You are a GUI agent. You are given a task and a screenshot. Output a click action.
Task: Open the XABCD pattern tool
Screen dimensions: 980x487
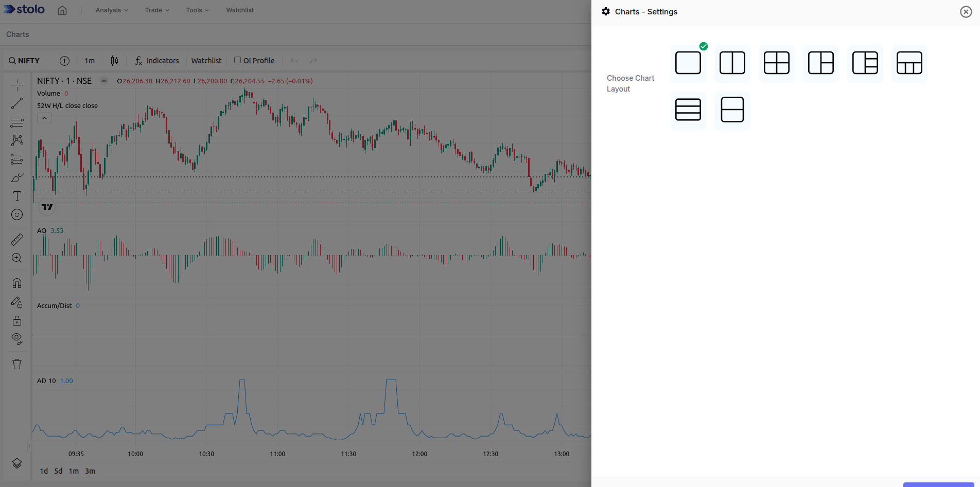click(x=17, y=140)
